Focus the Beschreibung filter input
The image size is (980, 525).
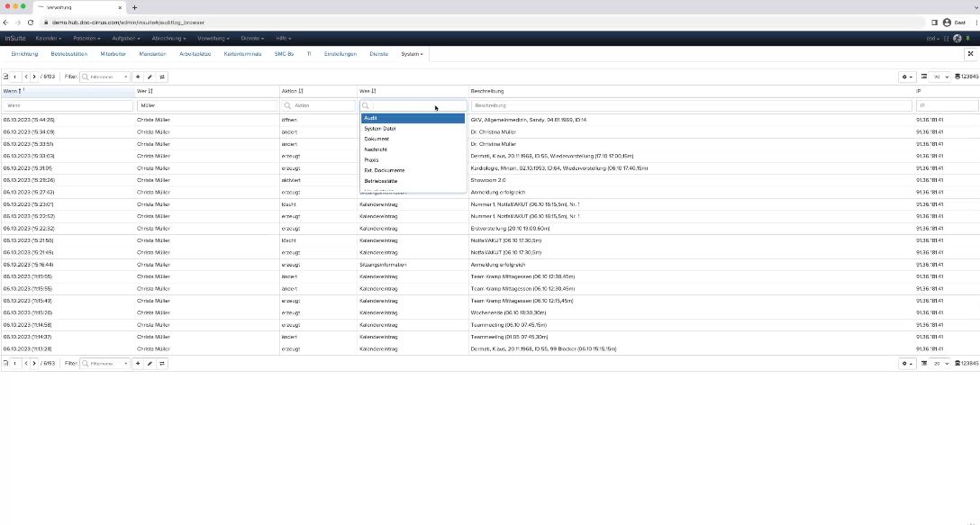pos(691,105)
